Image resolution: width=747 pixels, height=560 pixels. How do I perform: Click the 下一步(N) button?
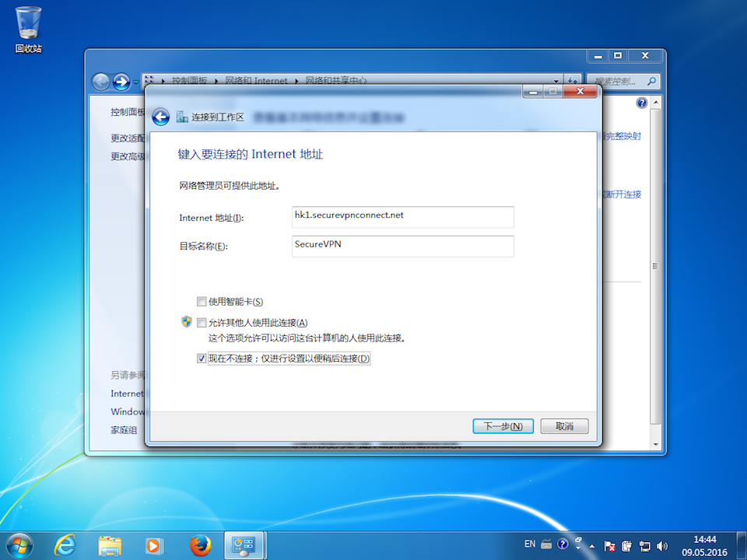[x=503, y=426]
